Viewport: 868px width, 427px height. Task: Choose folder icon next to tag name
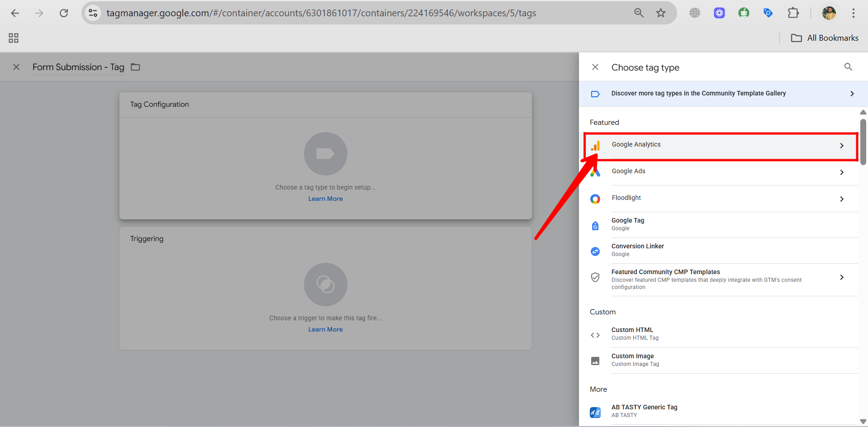pyautogui.click(x=135, y=67)
